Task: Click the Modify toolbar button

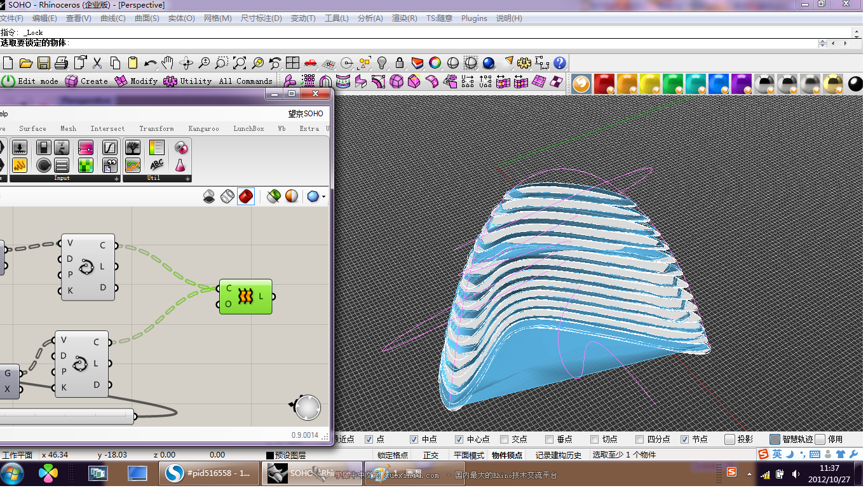Action: click(x=136, y=81)
